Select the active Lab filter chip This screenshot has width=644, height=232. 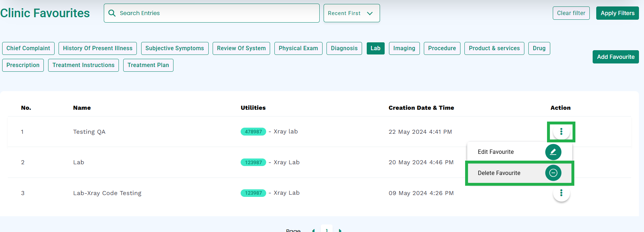(x=375, y=48)
